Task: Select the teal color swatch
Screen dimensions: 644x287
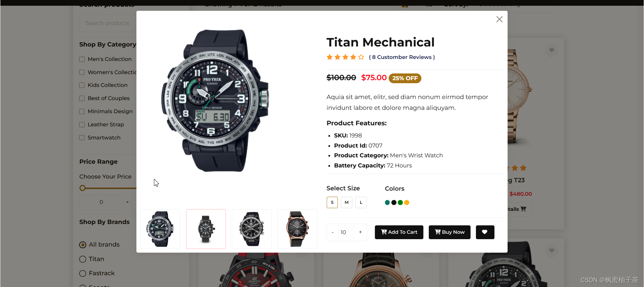Action: 387,202
